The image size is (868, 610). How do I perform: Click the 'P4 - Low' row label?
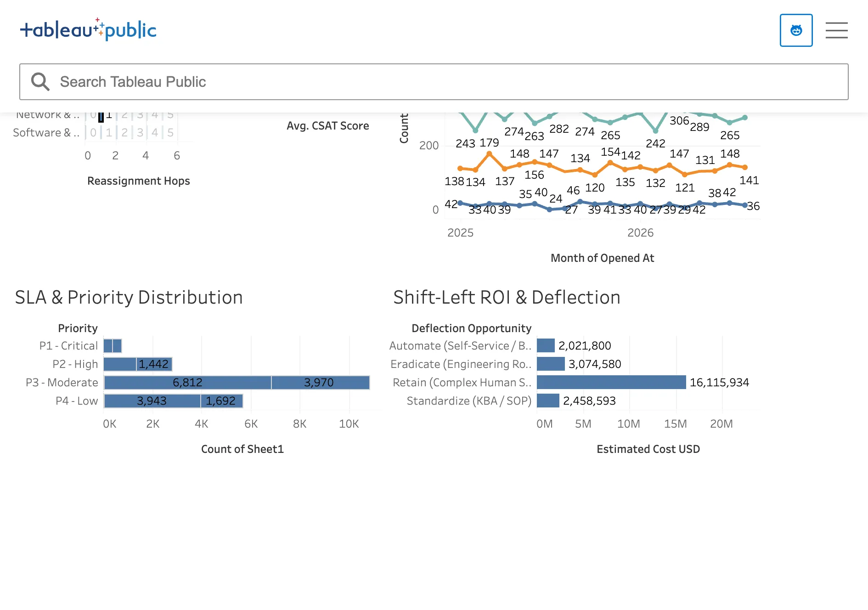click(77, 401)
